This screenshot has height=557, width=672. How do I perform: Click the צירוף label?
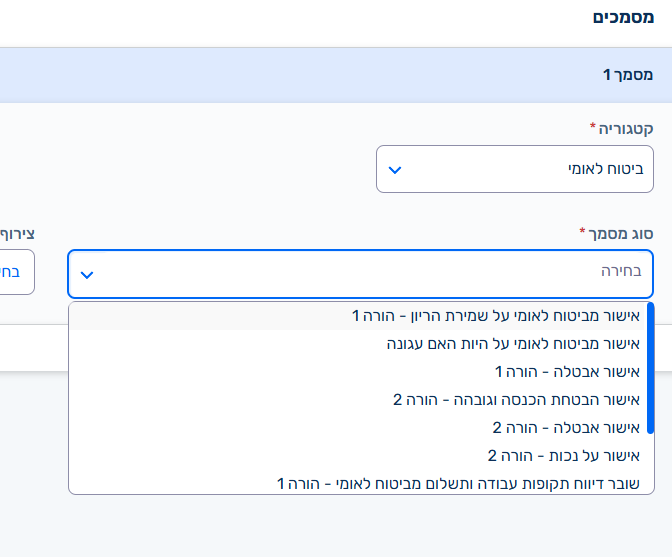17,233
